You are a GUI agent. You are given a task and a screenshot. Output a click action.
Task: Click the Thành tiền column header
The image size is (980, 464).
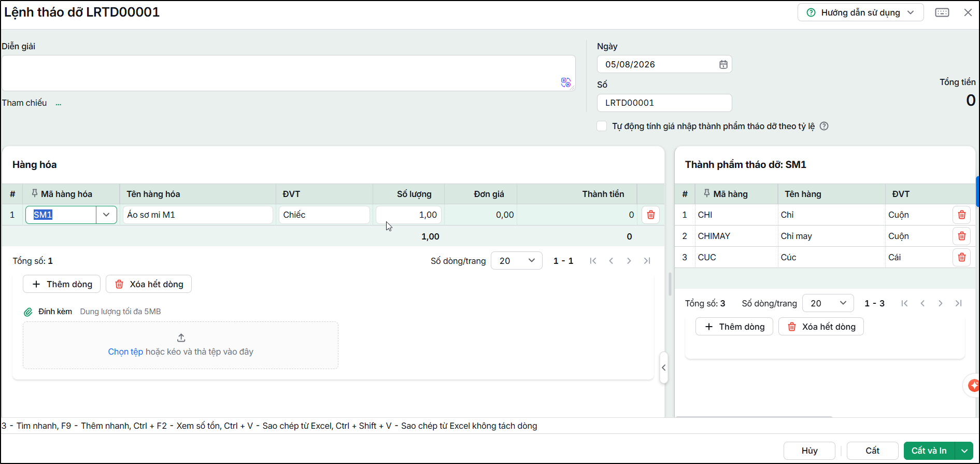point(603,194)
